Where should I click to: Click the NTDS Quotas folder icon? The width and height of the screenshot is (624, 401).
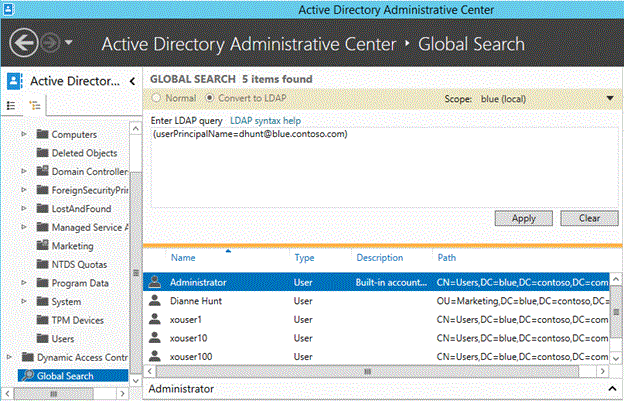42,264
